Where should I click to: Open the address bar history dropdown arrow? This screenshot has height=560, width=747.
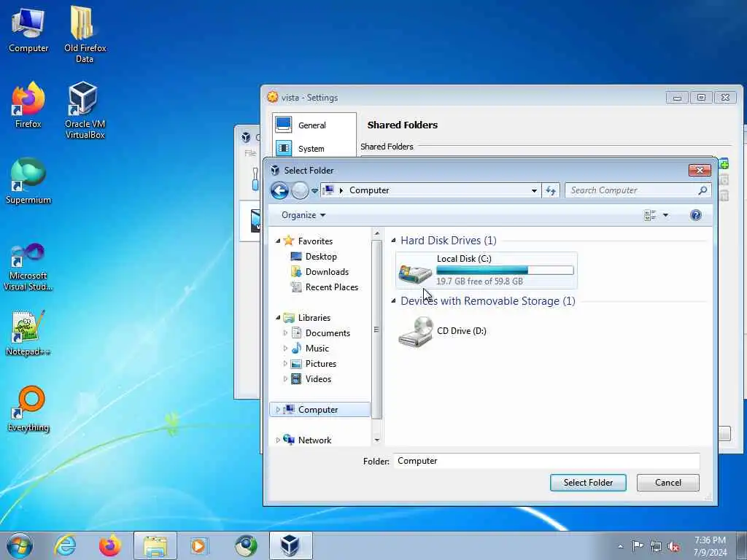coord(534,190)
